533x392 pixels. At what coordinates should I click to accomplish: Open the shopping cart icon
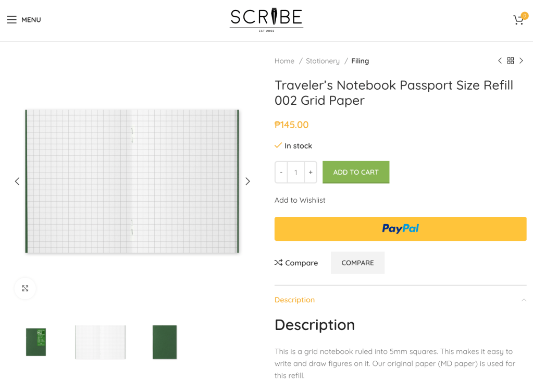pos(518,20)
